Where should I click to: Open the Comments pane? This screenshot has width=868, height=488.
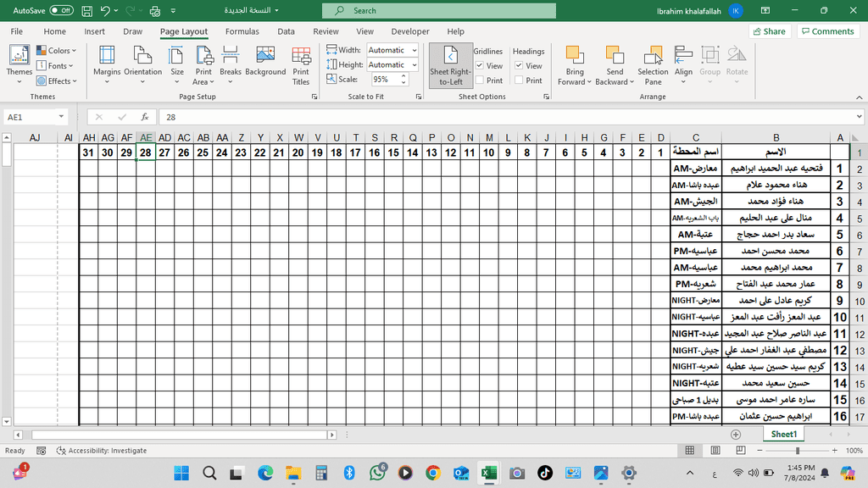click(827, 31)
